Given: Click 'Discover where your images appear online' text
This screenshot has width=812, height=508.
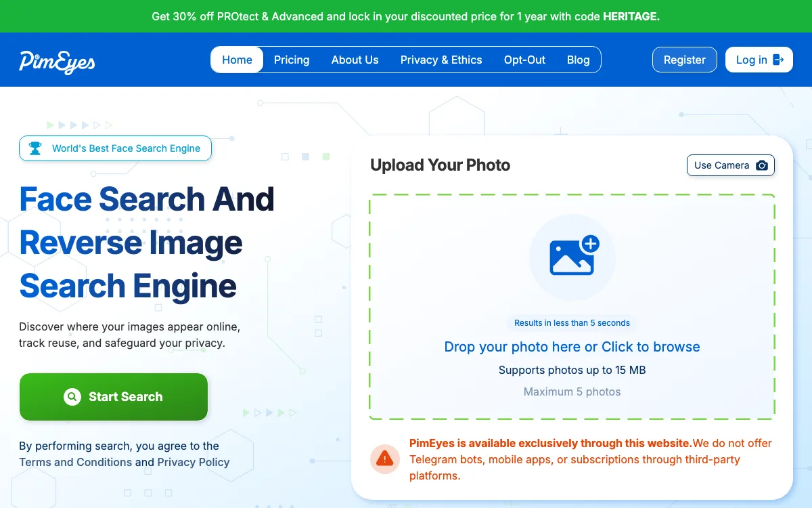Looking at the screenshot, I should coord(129,326).
